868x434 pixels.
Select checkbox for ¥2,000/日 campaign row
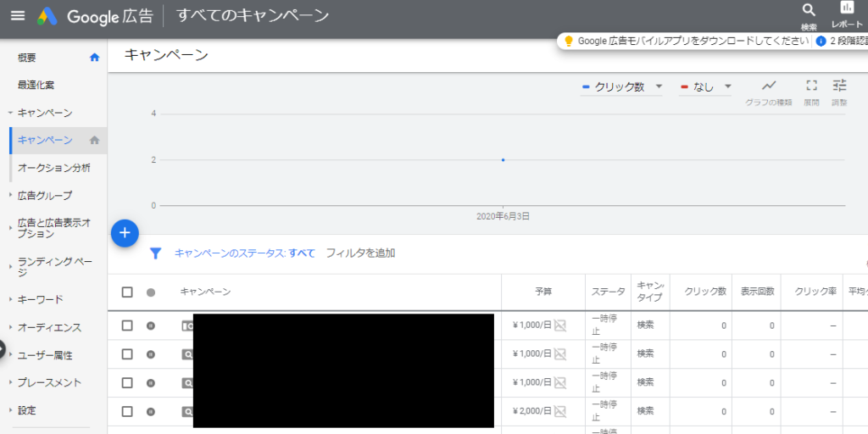(x=127, y=411)
